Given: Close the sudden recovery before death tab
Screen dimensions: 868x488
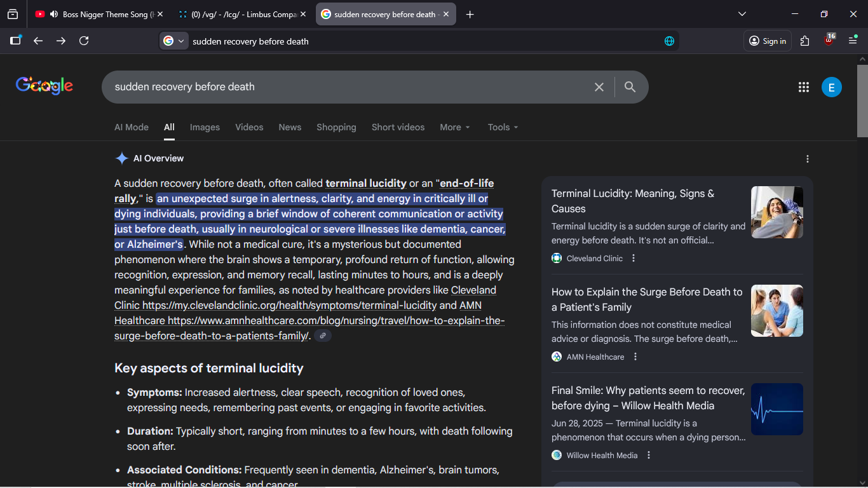Looking at the screenshot, I should pyautogui.click(x=446, y=14).
